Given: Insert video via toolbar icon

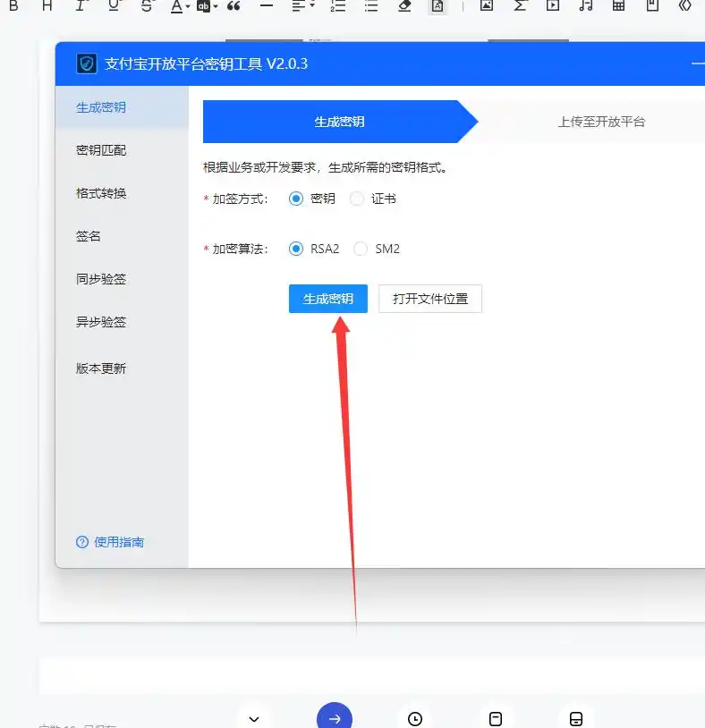Looking at the screenshot, I should [553, 6].
